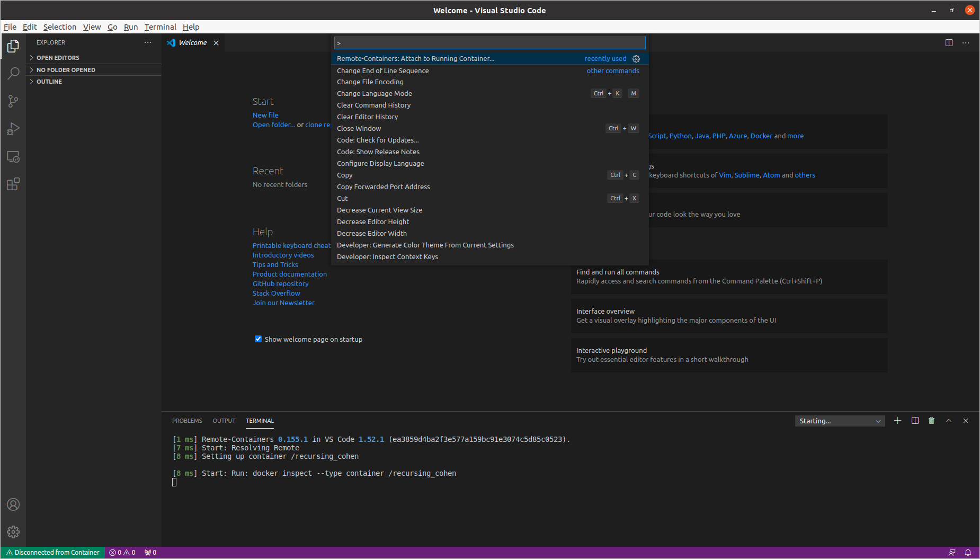980x559 pixels.
Task: Choose Change Language Mode command
Action: point(490,94)
